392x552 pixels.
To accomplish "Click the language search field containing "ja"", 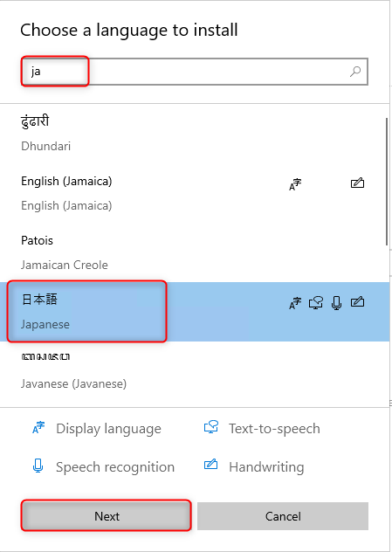I will pos(194,72).
